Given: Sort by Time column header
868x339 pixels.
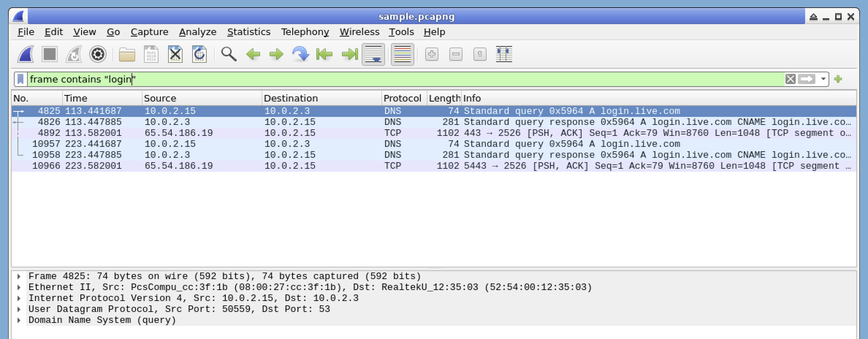Looking at the screenshot, I should tap(102, 98).
